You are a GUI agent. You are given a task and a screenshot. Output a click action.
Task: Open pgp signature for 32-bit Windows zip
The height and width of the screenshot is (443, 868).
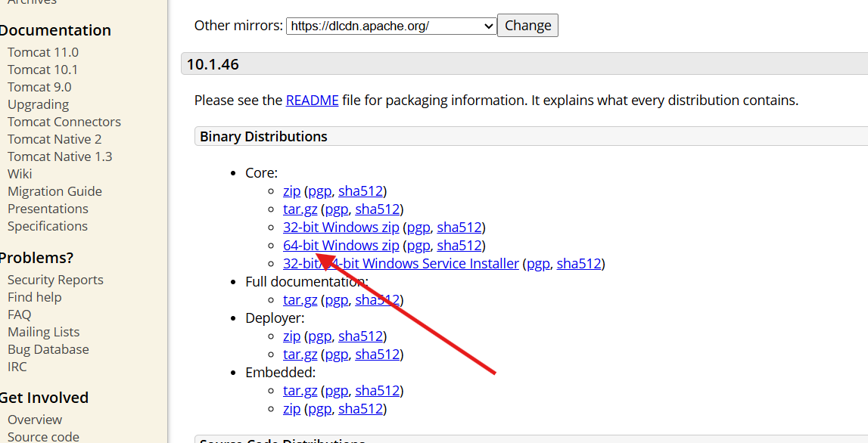(418, 228)
